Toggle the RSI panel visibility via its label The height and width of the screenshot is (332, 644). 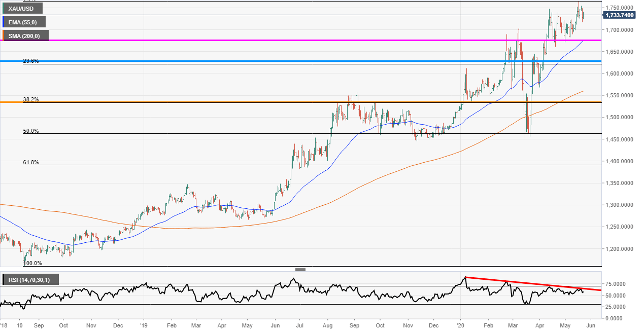30,279
